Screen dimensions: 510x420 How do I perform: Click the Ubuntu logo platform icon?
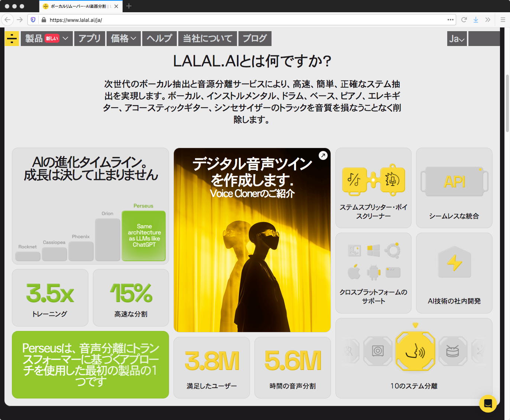tap(393, 250)
